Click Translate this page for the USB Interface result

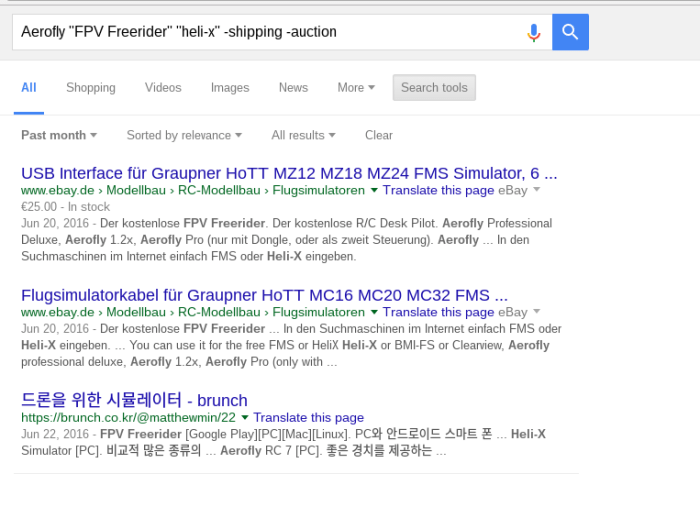(x=438, y=190)
